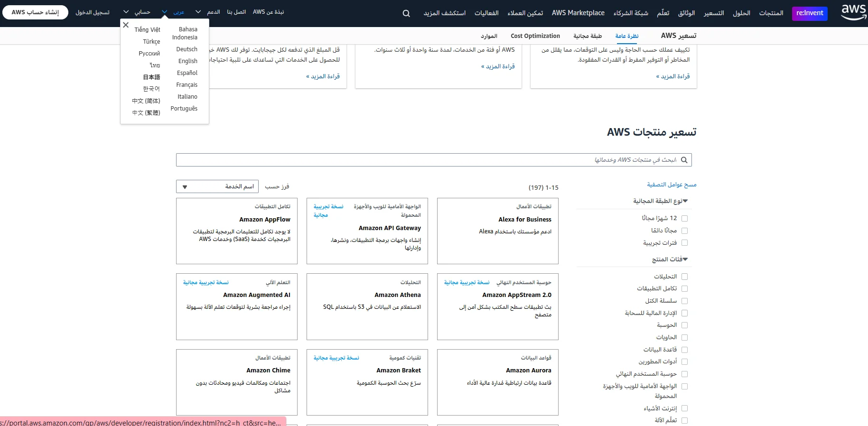Enable the التحليلات category checkbox
Viewport: 868px width, 426px height.
tap(684, 277)
